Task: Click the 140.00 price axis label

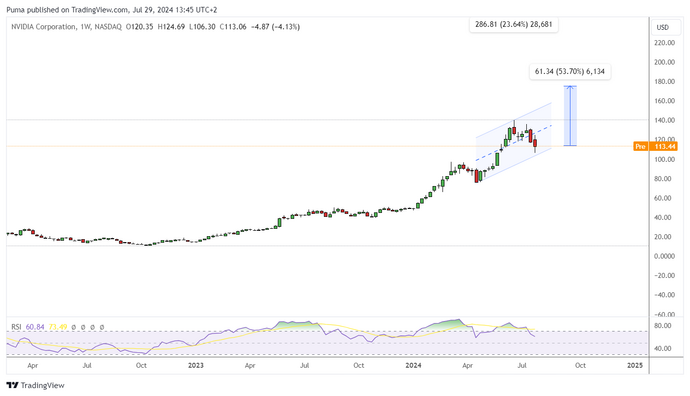Action: 664,120
